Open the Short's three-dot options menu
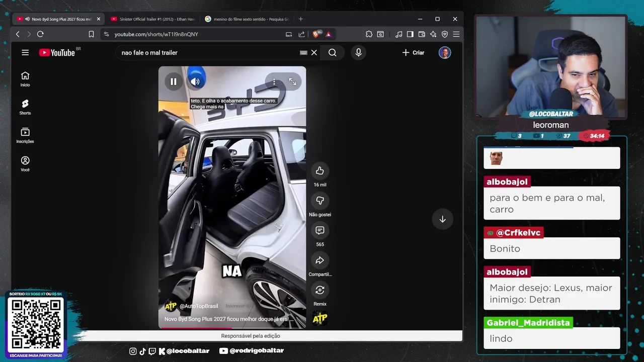The width and height of the screenshot is (644, 362). point(274,81)
